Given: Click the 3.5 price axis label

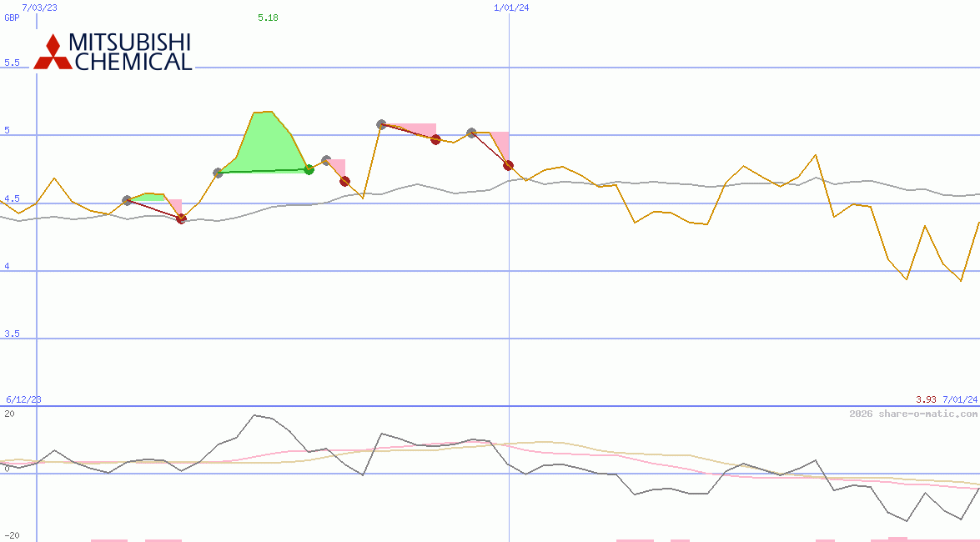Looking at the screenshot, I should tap(12, 334).
